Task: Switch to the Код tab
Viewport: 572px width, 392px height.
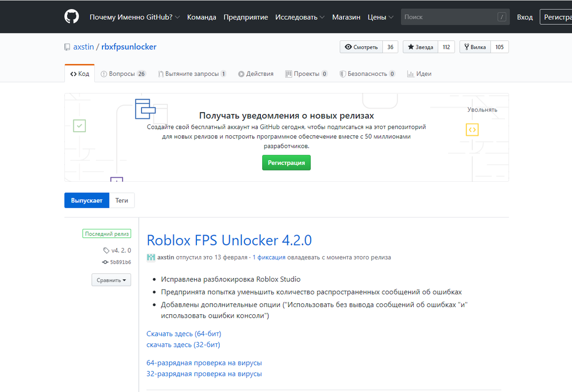Action: tap(80, 73)
